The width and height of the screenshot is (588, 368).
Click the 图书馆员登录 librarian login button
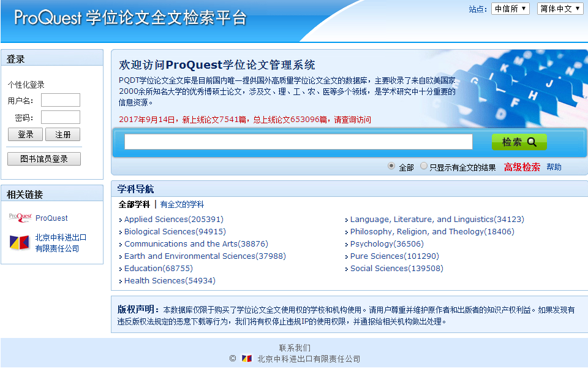pos(44,159)
